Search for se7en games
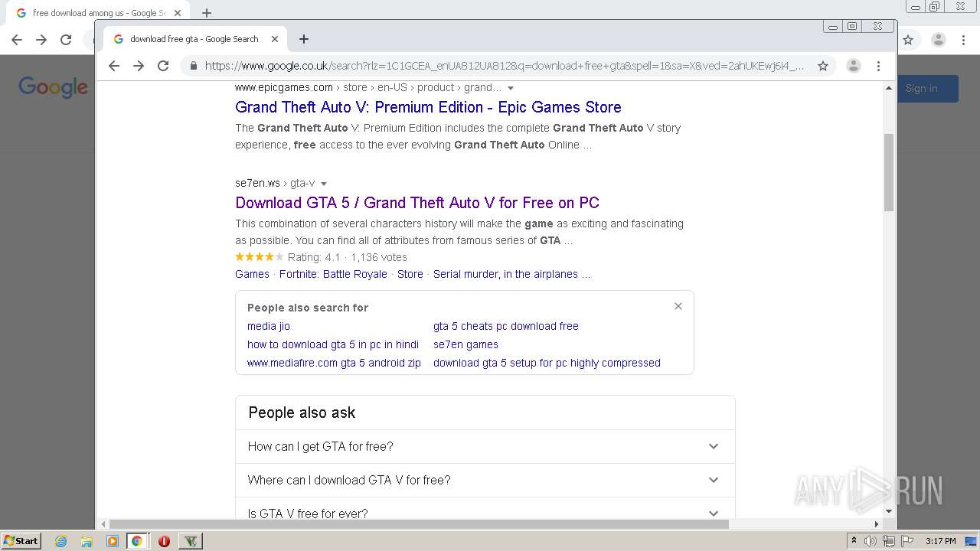 [465, 344]
